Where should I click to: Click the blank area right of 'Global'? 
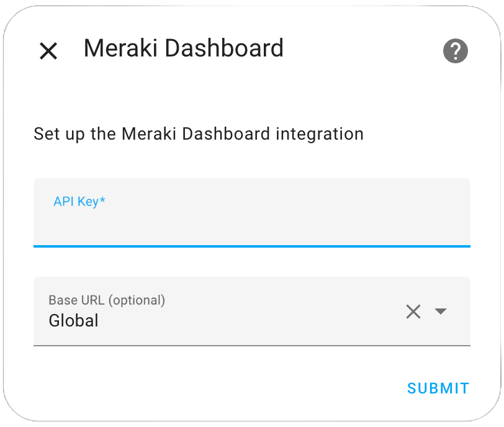point(251,321)
